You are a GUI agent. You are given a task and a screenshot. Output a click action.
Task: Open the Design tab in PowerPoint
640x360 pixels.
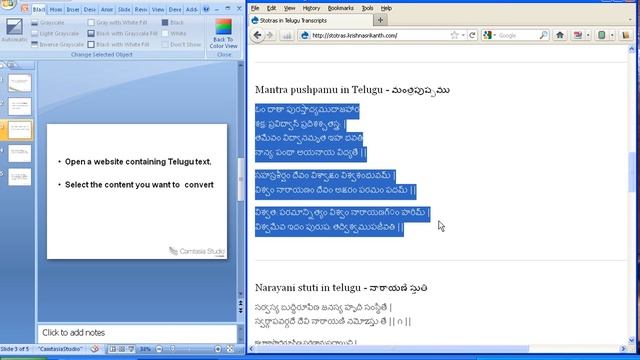click(x=90, y=9)
